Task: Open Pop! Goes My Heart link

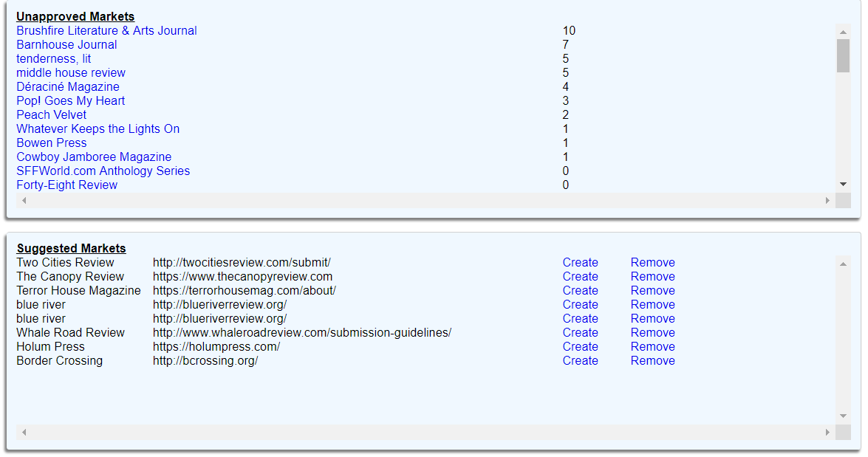Action: pos(70,100)
